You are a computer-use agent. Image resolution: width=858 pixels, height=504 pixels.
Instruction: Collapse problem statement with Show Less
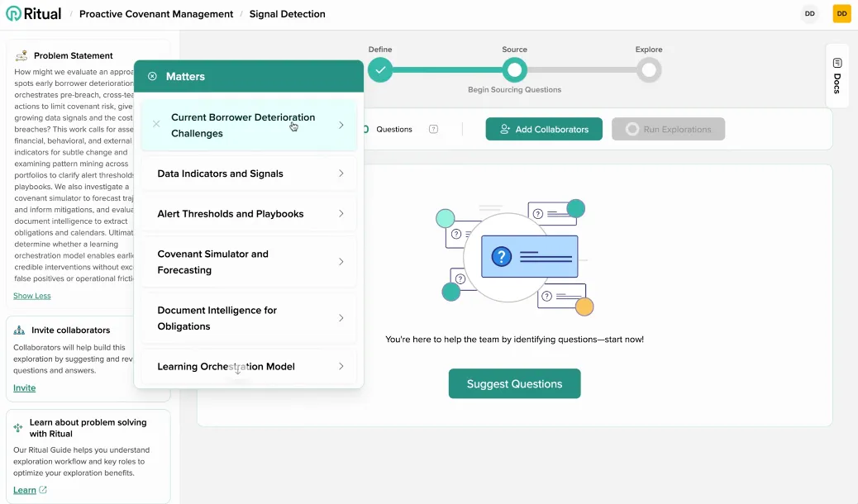(31, 296)
